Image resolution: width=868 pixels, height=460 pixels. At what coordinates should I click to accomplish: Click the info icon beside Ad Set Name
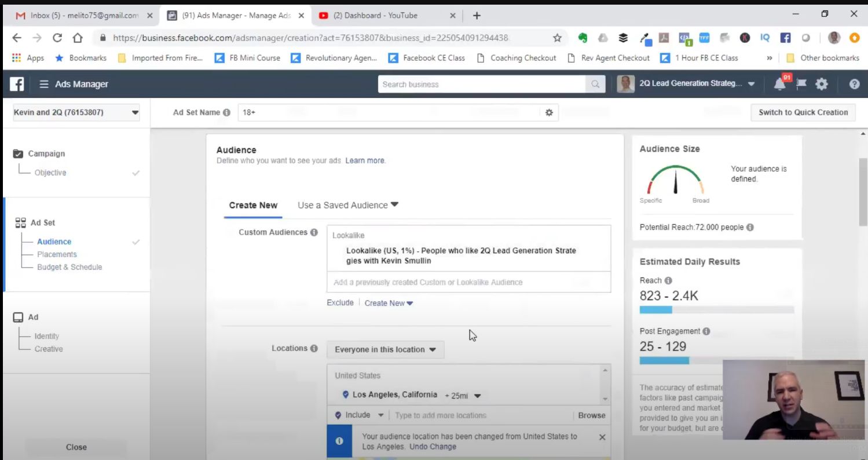(226, 112)
